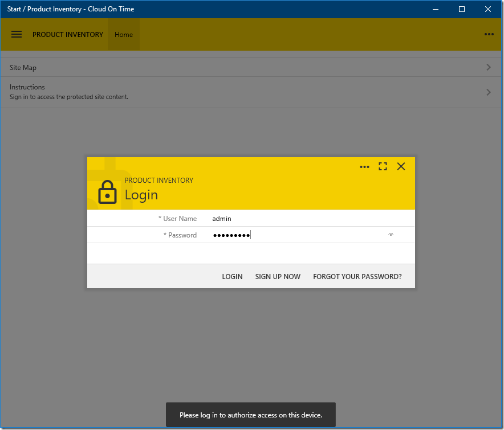The height and width of the screenshot is (430, 504).
Task: Open the Site Map item
Action: (251, 67)
